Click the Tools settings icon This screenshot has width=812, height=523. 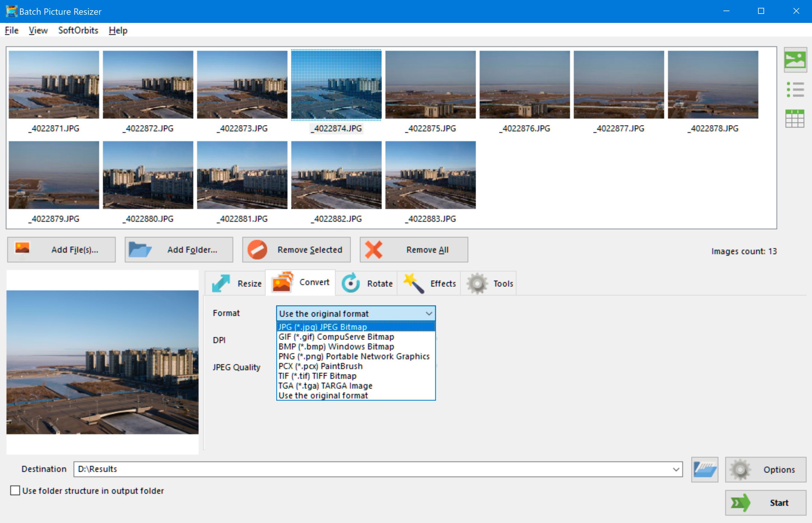478,283
